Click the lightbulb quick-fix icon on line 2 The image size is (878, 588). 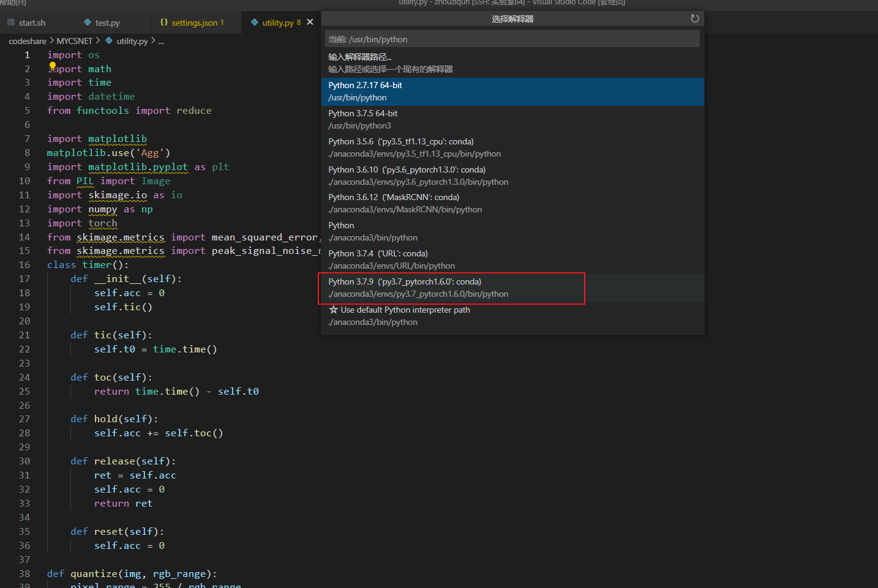pyautogui.click(x=53, y=66)
